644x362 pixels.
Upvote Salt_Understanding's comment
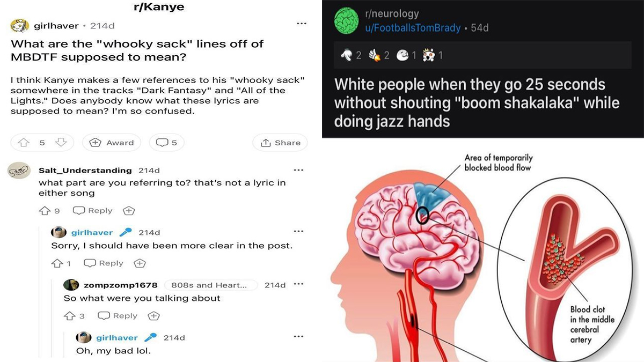tap(44, 211)
